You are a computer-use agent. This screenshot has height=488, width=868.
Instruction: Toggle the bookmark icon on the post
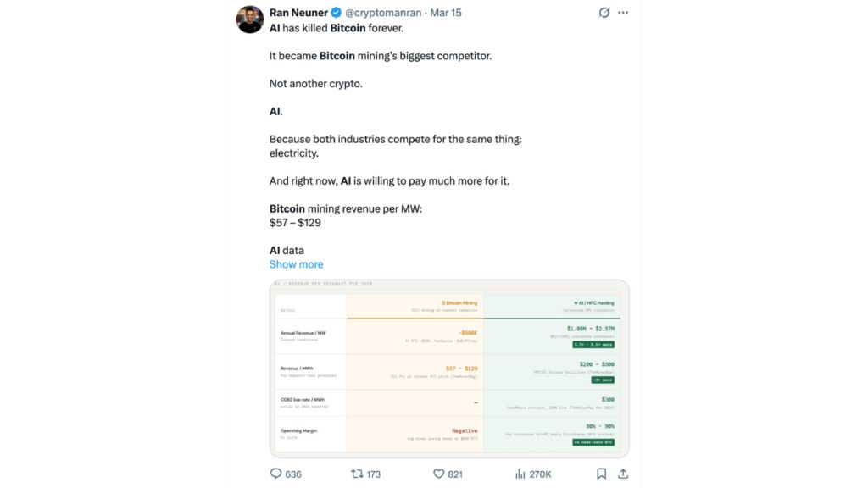pos(601,474)
